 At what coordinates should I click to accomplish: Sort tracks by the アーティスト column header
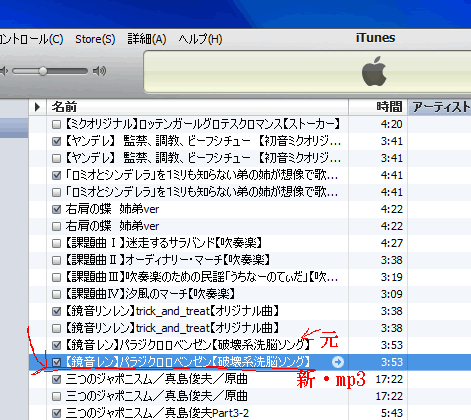(440, 107)
